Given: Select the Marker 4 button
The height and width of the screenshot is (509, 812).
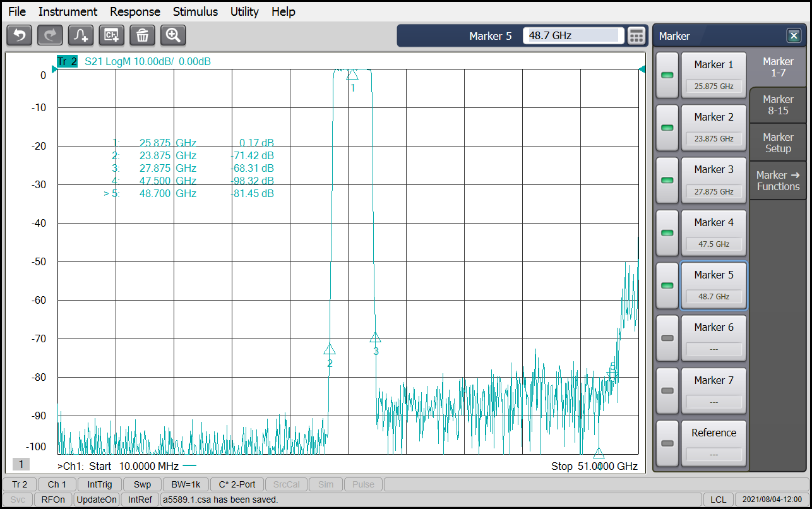Looking at the screenshot, I should pyautogui.click(x=713, y=232).
